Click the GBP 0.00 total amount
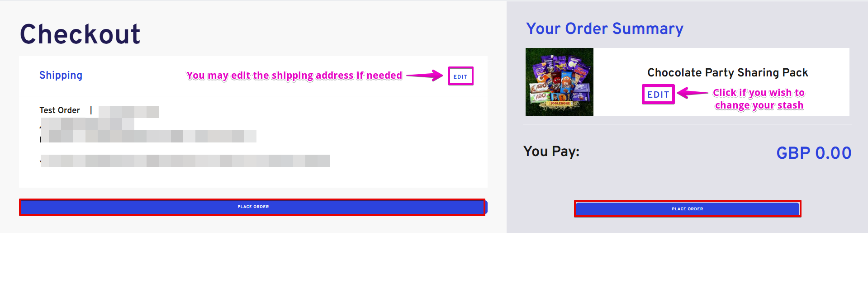Image resolution: width=868 pixels, height=289 pixels. [x=814, y=153]
